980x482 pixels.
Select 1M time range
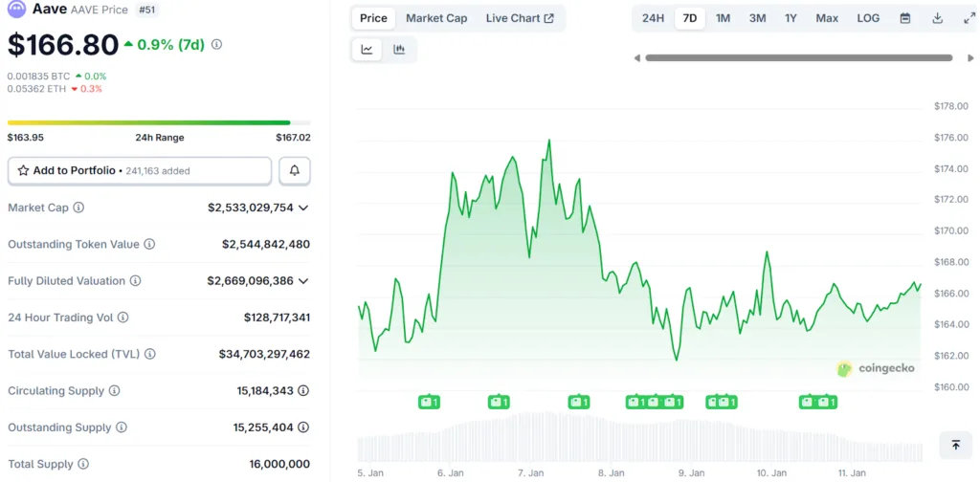(x=724, y=18)
